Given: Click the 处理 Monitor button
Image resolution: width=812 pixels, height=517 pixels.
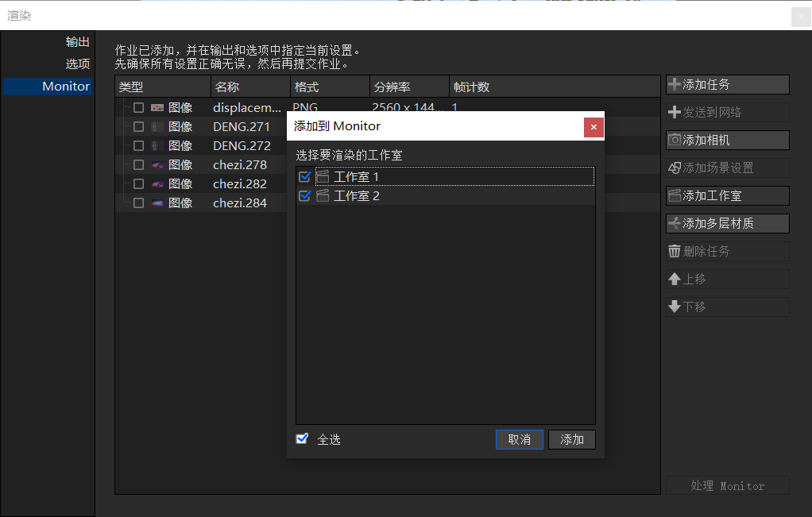Looking at the screenshot, I should (x=726, y=485).
